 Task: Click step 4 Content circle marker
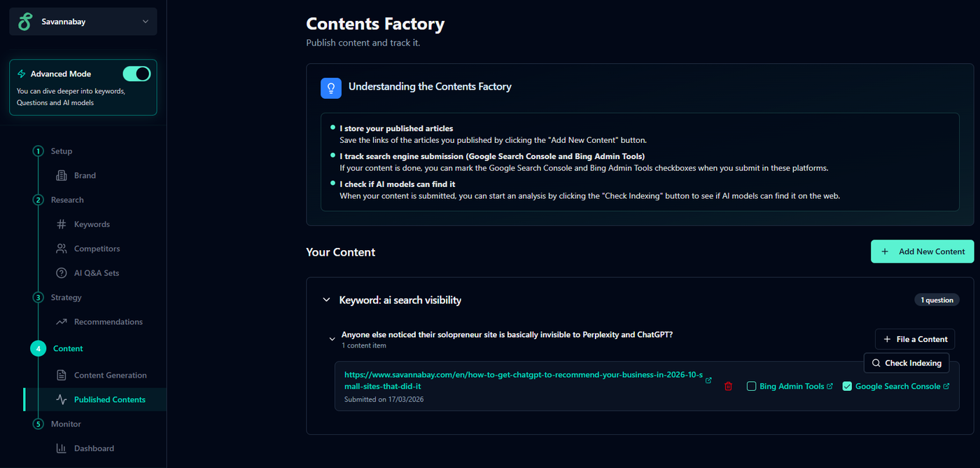coord(38,348)
